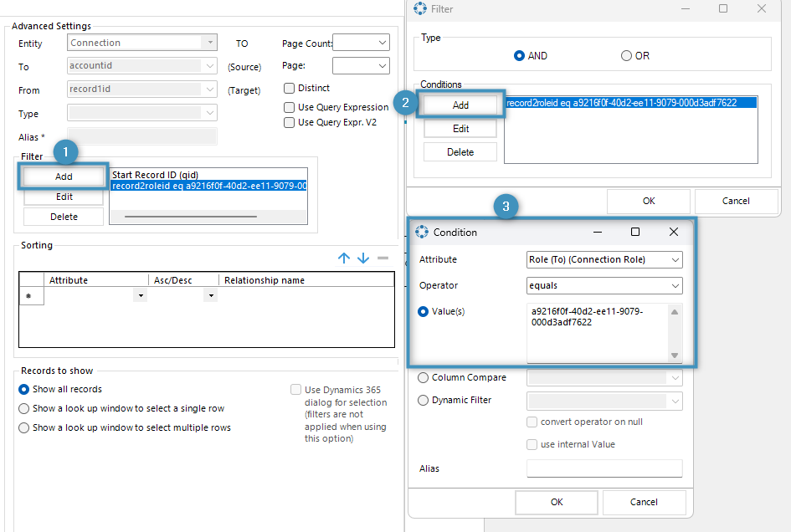
Task: Click Add button in the Filter section
Action: click(64, 176)
